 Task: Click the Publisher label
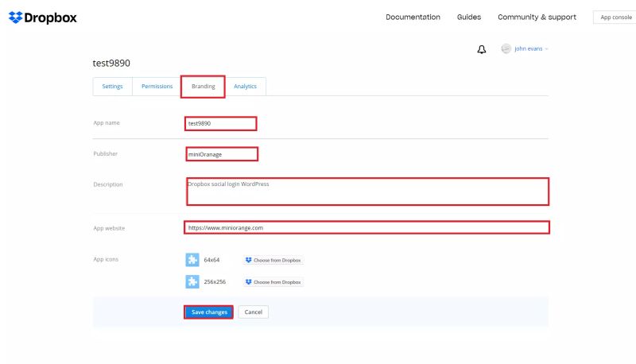106,153
